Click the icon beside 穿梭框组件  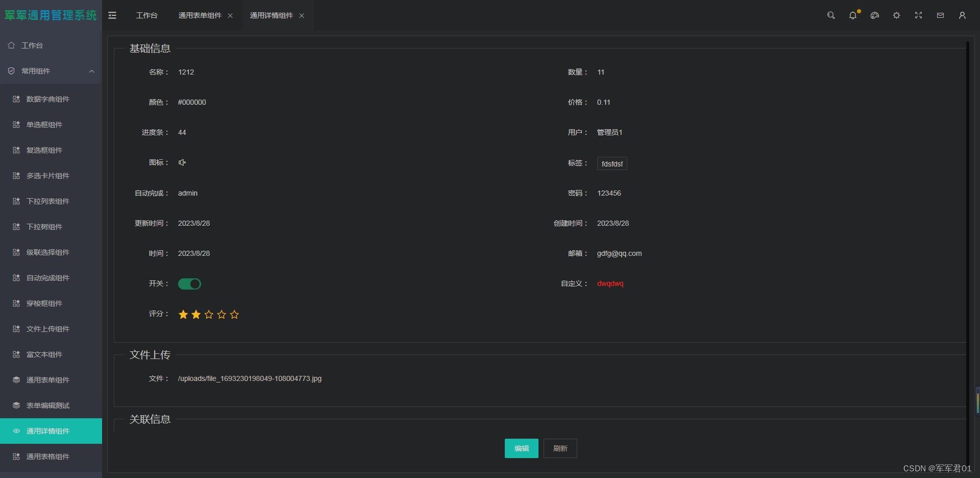click(16, 303)
